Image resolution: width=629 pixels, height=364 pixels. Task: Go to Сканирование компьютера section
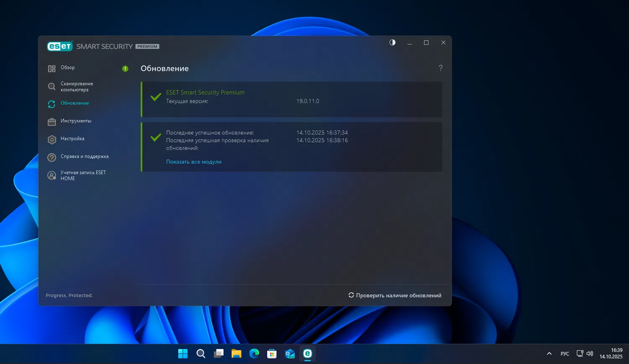point(77,86)
